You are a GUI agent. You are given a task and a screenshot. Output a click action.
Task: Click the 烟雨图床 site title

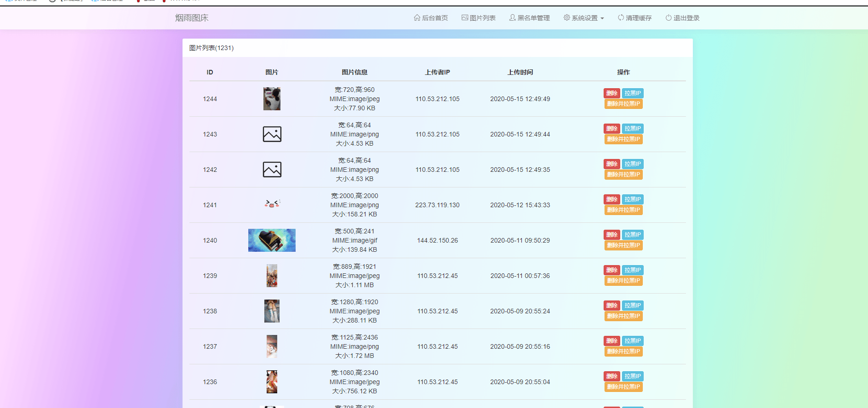[x=192, y=18]
